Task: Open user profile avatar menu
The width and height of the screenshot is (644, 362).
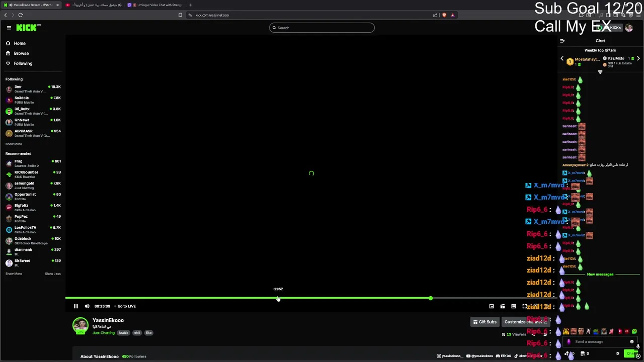Action: pyautogui.click(x=629, y=28)
